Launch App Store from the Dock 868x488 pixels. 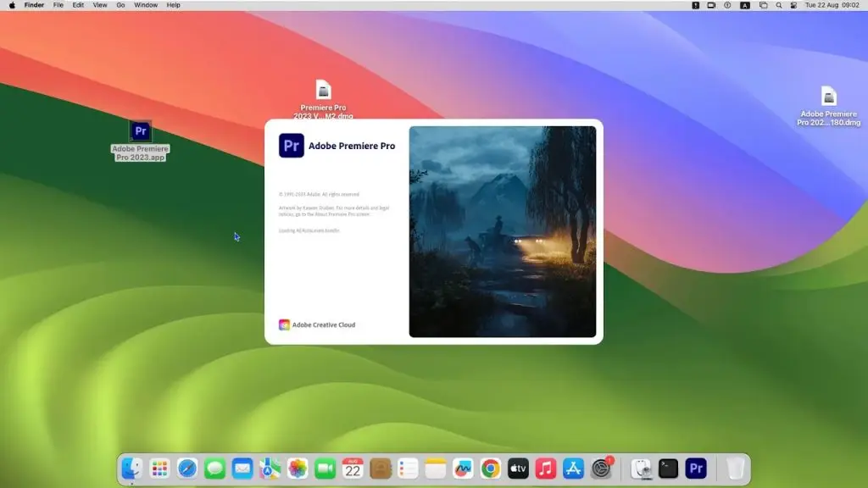(574, 469)
